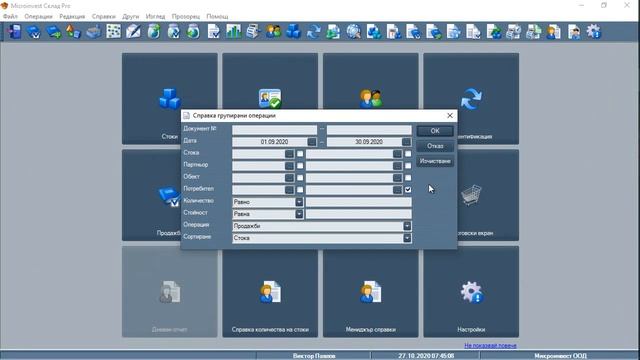This screenshot has height=360, width=640.
Task: Open lookup button of first Потребител field
Action: point(289,190)
